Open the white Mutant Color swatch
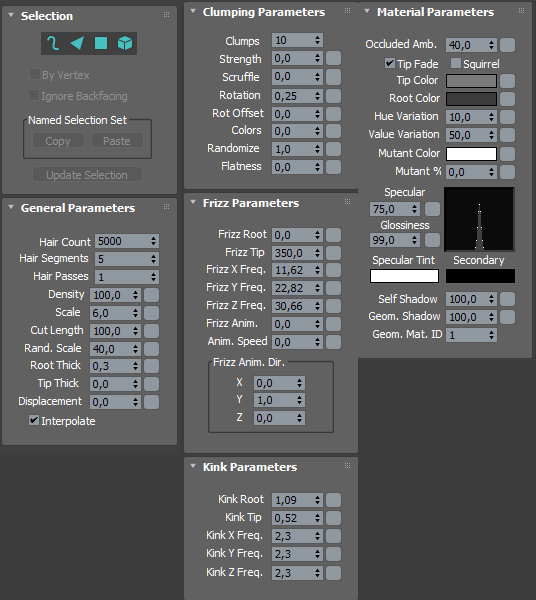 click(x=471, y=154)
